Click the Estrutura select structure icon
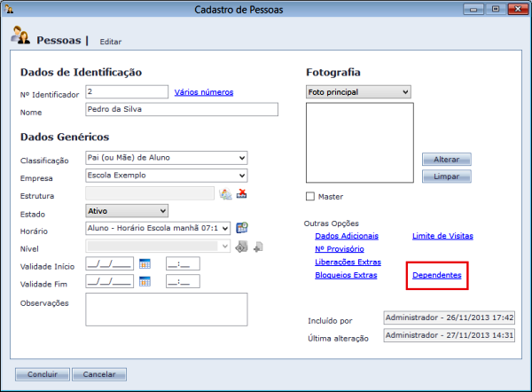This screenshot has height=392, width=532. point(225,194)
